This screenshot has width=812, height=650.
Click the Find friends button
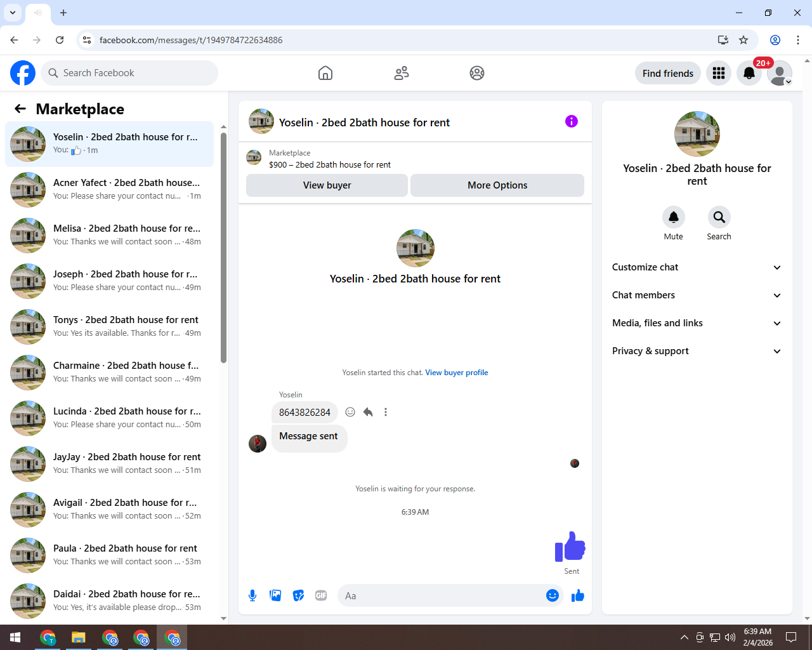668,73
